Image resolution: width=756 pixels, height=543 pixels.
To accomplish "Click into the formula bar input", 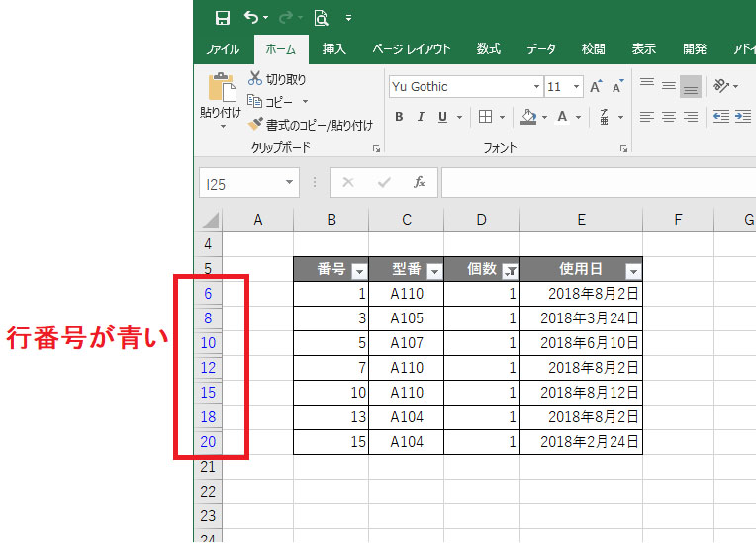I will [599, 183].
